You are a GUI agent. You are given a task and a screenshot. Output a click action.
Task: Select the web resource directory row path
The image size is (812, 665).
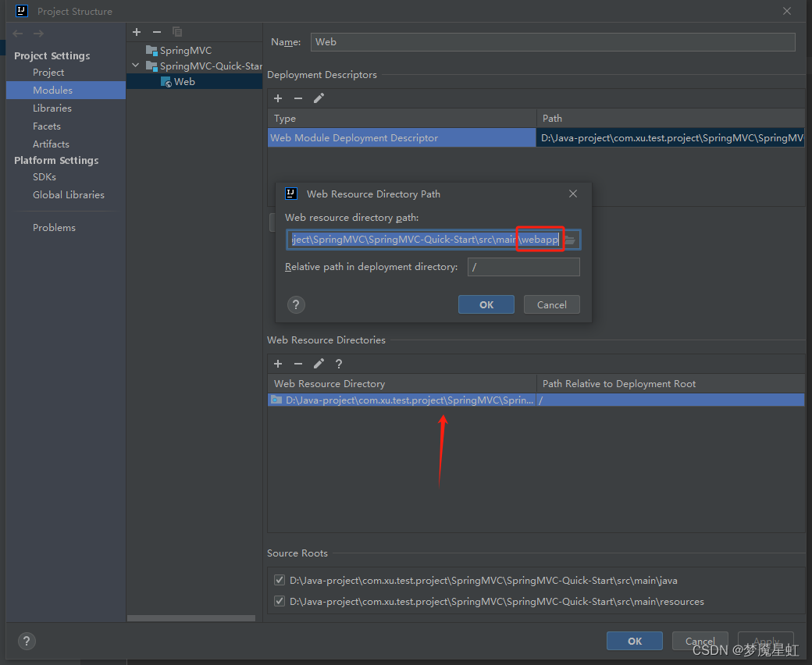click(x=401, y=400)
